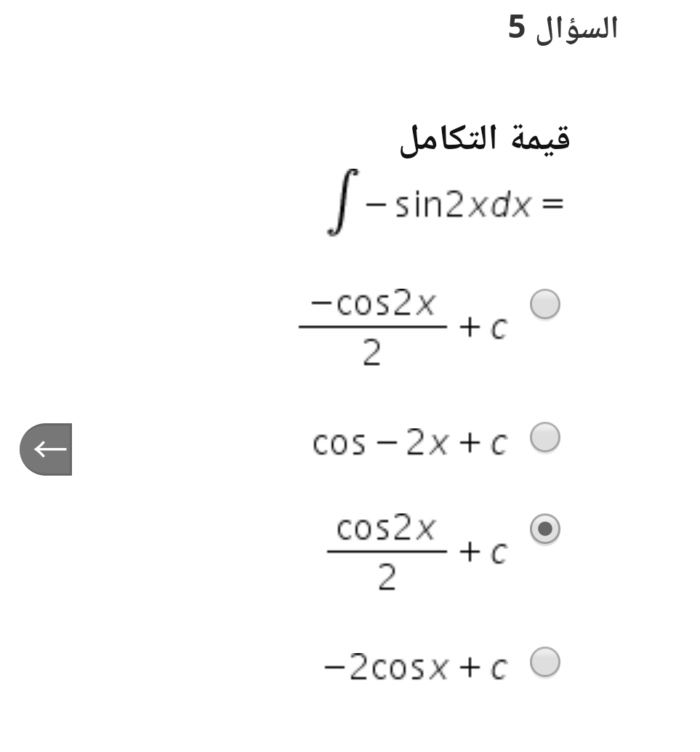
Task: Click the number 5 in the heading
Action: (517, 27)
